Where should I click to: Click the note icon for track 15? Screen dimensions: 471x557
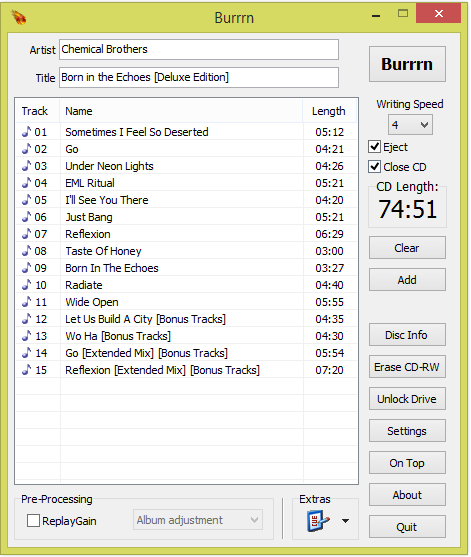[26, 370]
